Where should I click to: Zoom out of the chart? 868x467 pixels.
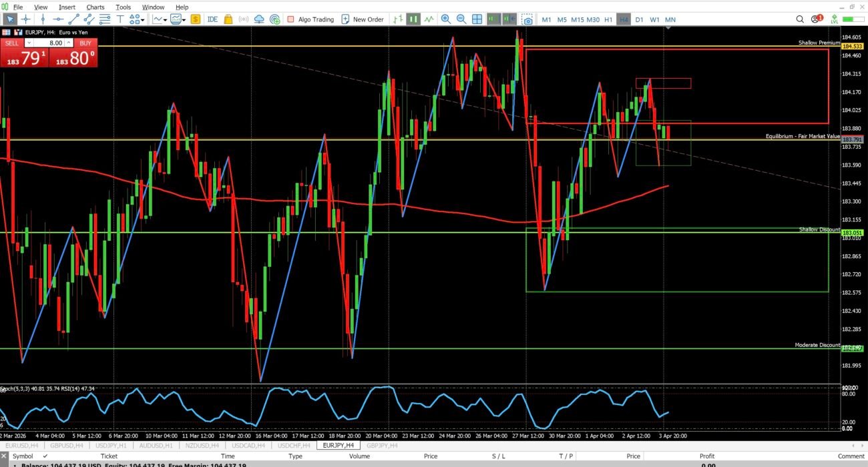461,19
